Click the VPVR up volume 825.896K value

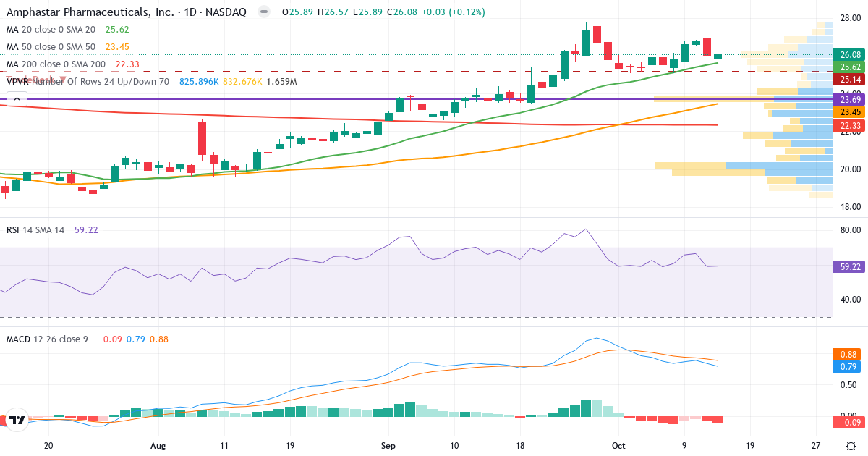(198, 82)
